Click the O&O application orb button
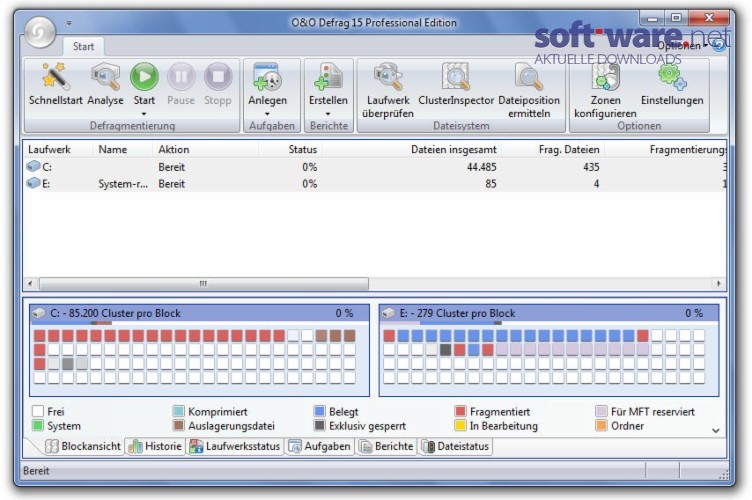 pyautogui.click(x=40, y=32)
